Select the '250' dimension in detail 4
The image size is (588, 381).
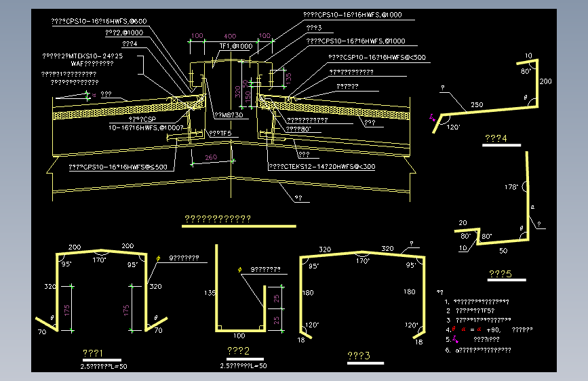pos(477,104)
